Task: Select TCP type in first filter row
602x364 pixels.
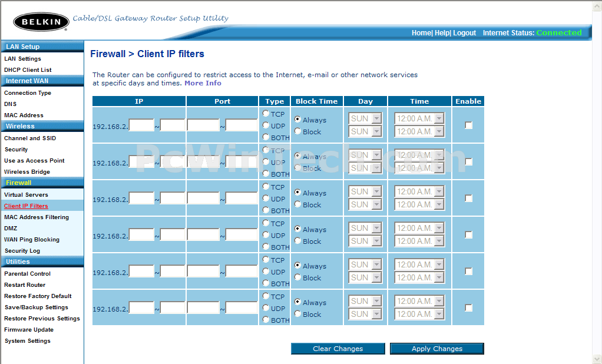Action: 266,113
